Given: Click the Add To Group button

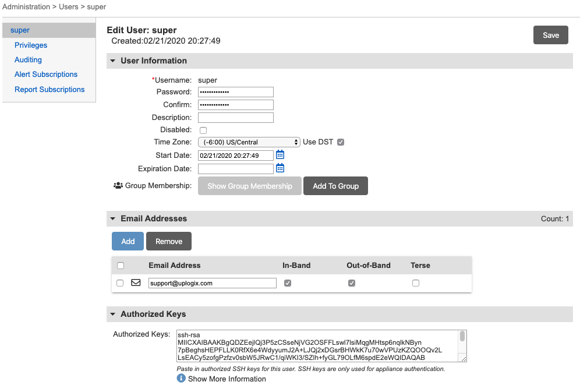Looking at the screenshot, I should coord(335,185).
